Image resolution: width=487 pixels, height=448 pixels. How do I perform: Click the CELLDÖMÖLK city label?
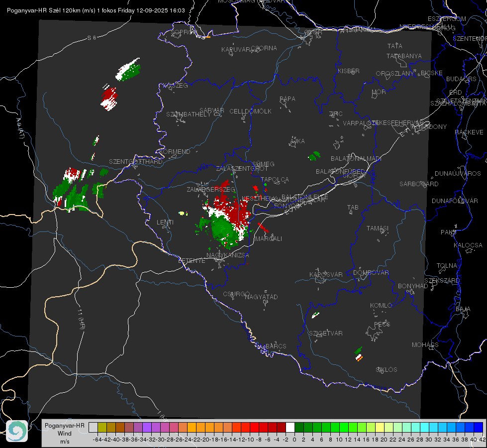251,112
